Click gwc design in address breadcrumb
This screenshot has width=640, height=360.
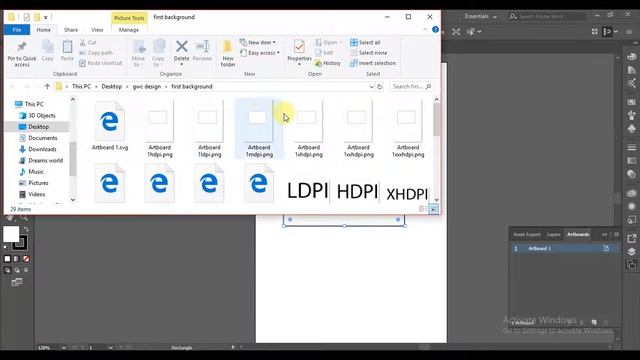147,87
